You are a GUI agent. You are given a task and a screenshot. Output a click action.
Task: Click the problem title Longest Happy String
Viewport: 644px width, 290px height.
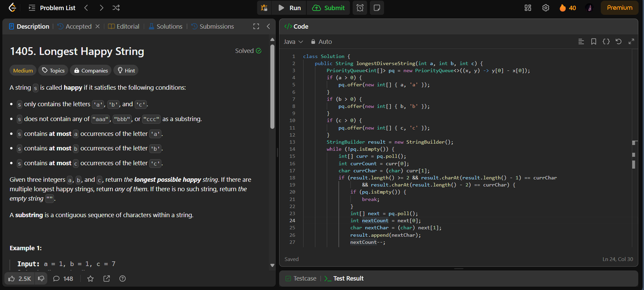coord(77,51)
